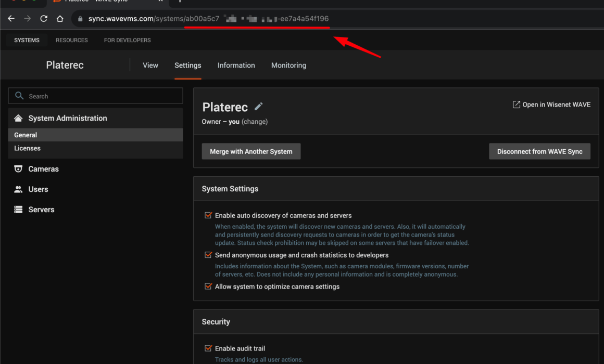
Task: Click the external-link icon beside Open in Wisenet WAVE
Action: (516, 105)
